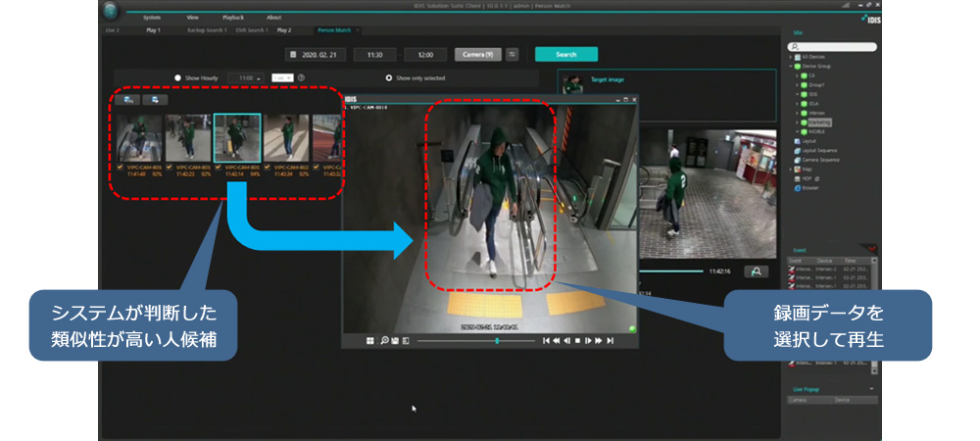Click the Camera (9) button
980x441 pixels.
(476, 54)
